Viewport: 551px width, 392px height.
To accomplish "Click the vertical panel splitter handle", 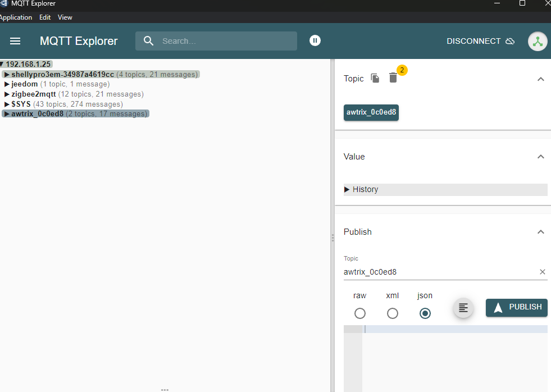I will pos(333,238).
